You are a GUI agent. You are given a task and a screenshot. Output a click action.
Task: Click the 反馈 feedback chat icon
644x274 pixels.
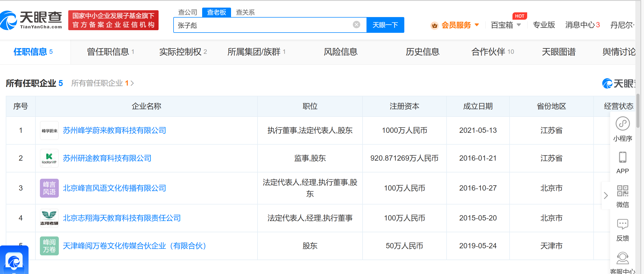pos(622,224)
